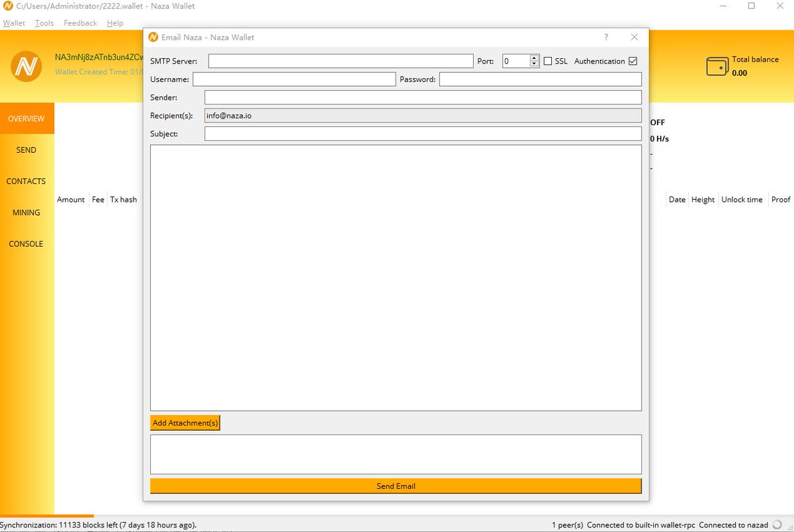Maximize the Naza Wallet main window

tap(752, 6)
